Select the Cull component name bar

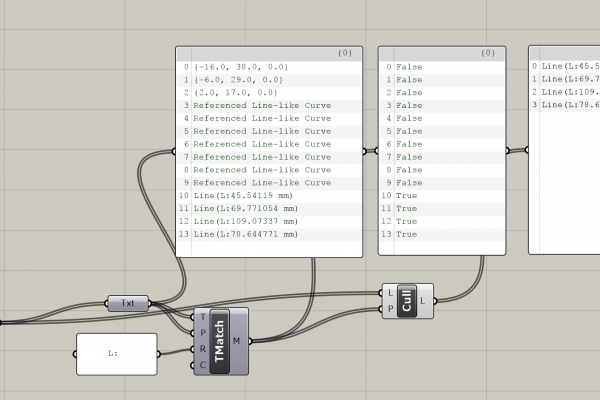click(407, 301)
